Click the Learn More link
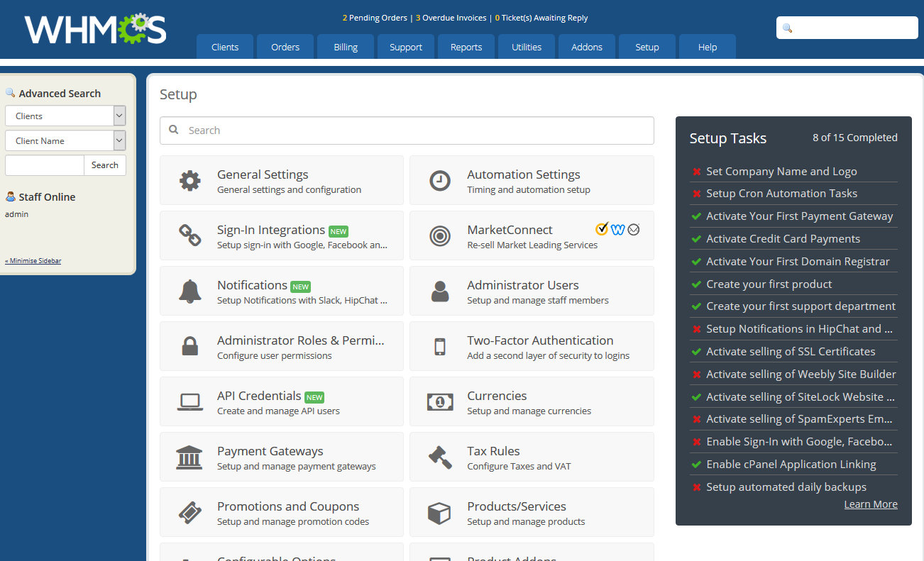The height and width of the screenshot is (561, 924). coord(871,504)
